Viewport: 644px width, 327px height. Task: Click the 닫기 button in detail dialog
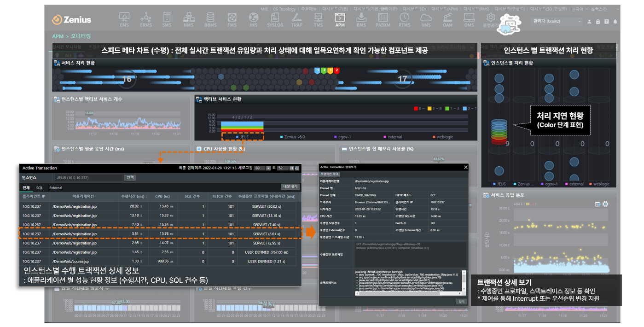[461, 301]
